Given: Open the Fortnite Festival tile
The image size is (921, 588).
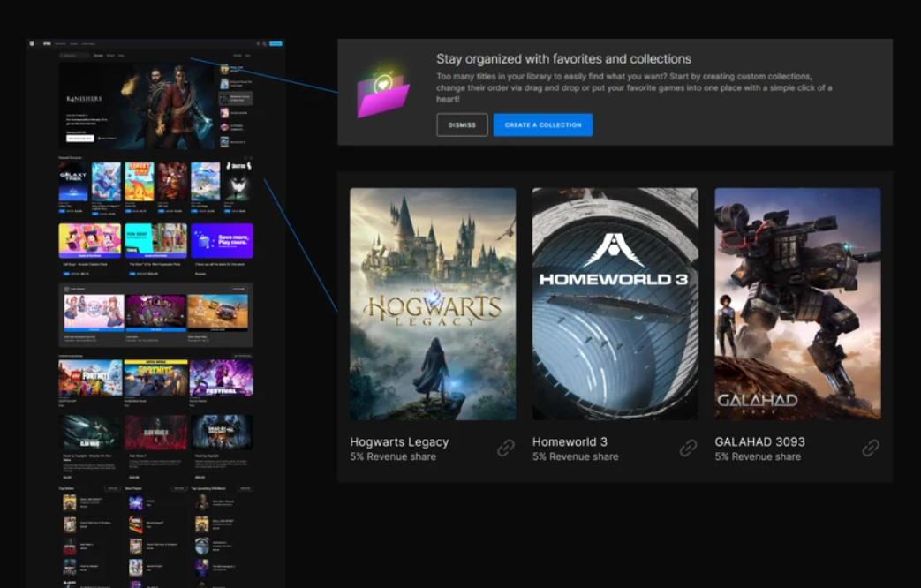Looking at the screenshot, I should click(x=222, y=378).
